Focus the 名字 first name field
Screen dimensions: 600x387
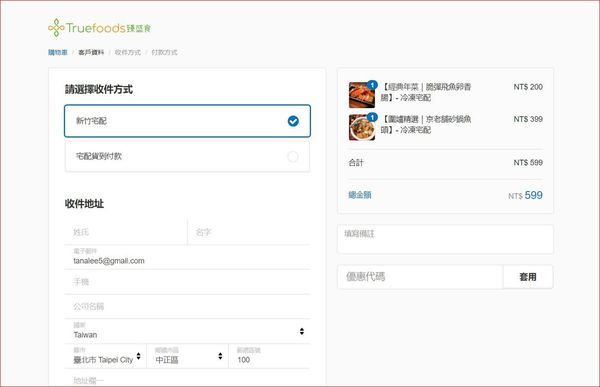pyautogui.click(x=249, y=232)
